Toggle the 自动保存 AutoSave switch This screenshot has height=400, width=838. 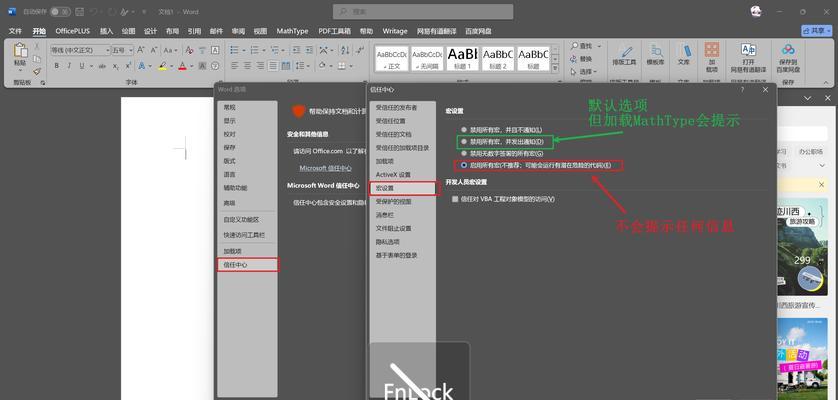click(x=60, y=11)
